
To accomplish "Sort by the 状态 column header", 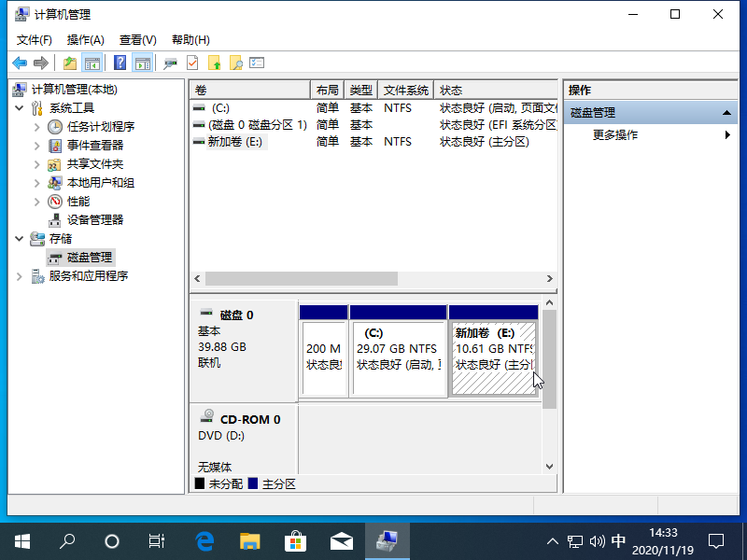I will click(496, 90).
